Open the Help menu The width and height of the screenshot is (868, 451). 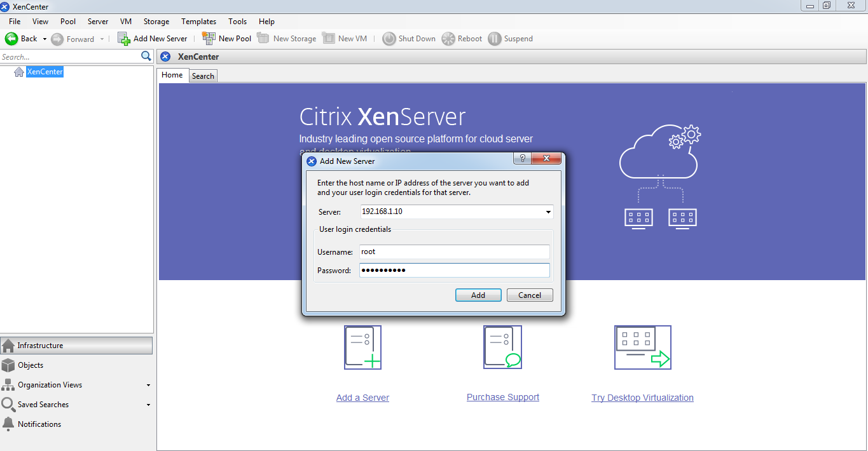pos(267,22)
